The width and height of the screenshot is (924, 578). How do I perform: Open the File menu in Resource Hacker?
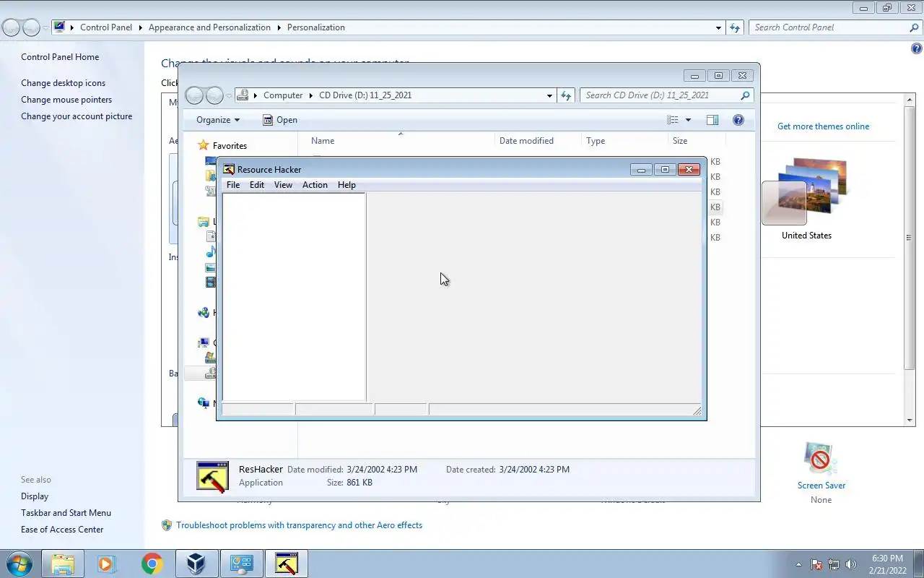[x=233, y=185]
